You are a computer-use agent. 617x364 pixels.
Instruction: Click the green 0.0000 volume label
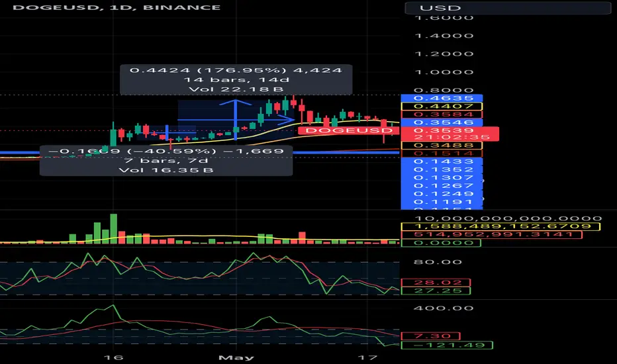tap(441, 243)
